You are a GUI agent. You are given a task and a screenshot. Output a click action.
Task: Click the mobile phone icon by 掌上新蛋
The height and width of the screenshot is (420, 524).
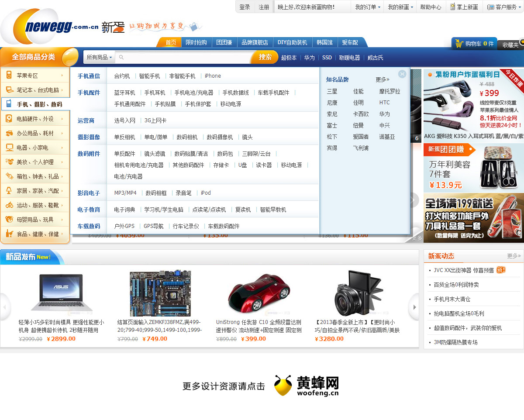point(453,7)
